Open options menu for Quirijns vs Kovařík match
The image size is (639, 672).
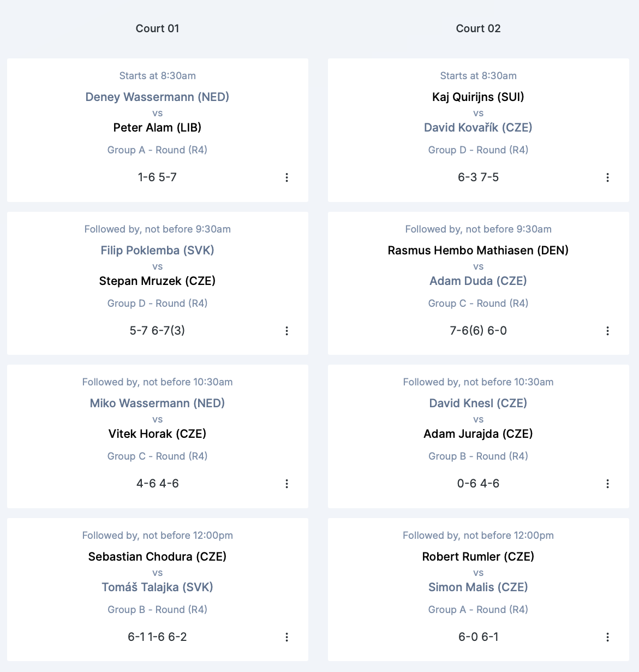click(607, 177)
